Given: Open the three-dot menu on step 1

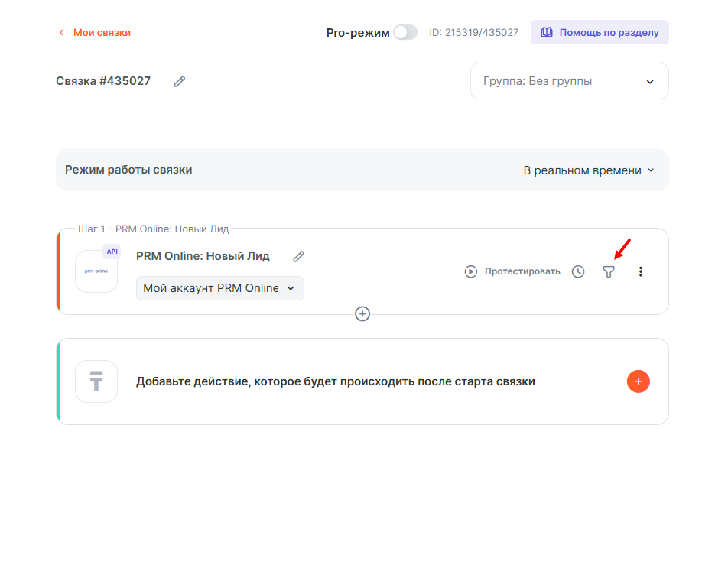Looking at the screenshot, I should [641, 271].
